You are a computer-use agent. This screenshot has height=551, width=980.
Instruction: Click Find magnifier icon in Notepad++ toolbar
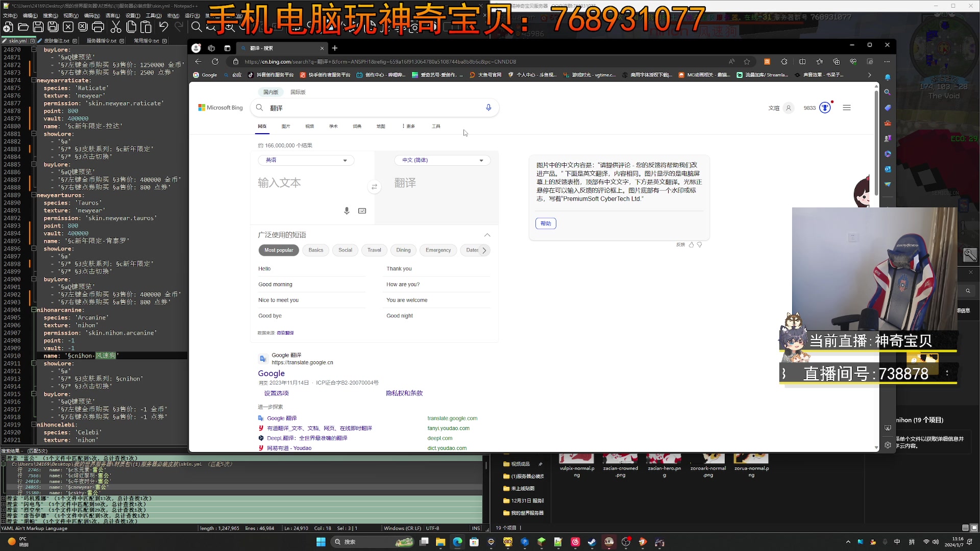[x=197, y=27]
